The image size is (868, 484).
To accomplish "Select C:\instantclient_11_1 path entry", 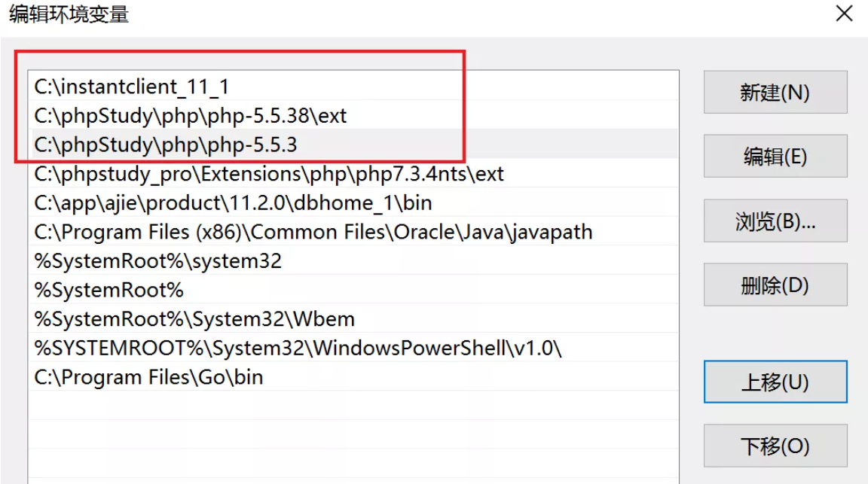I will click(353, 87).
